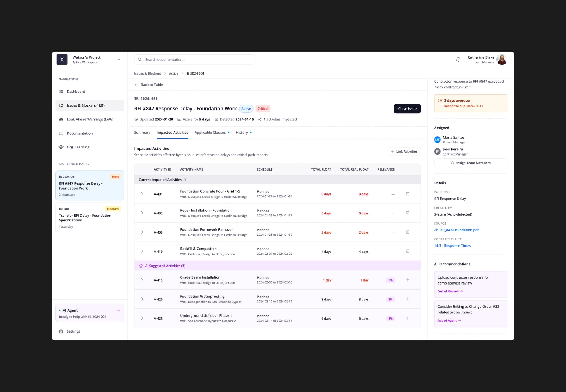This screenshot has width=566, height=392.
Task: Click the AI Suggested Activities lightbulb icon
Action: [141, 266]
